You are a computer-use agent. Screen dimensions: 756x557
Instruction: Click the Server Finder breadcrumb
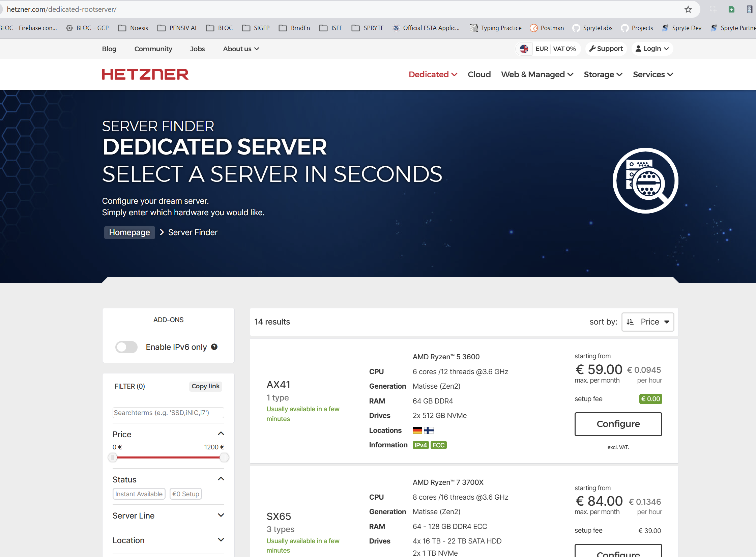pyautogui.click(x=193, y=232)
